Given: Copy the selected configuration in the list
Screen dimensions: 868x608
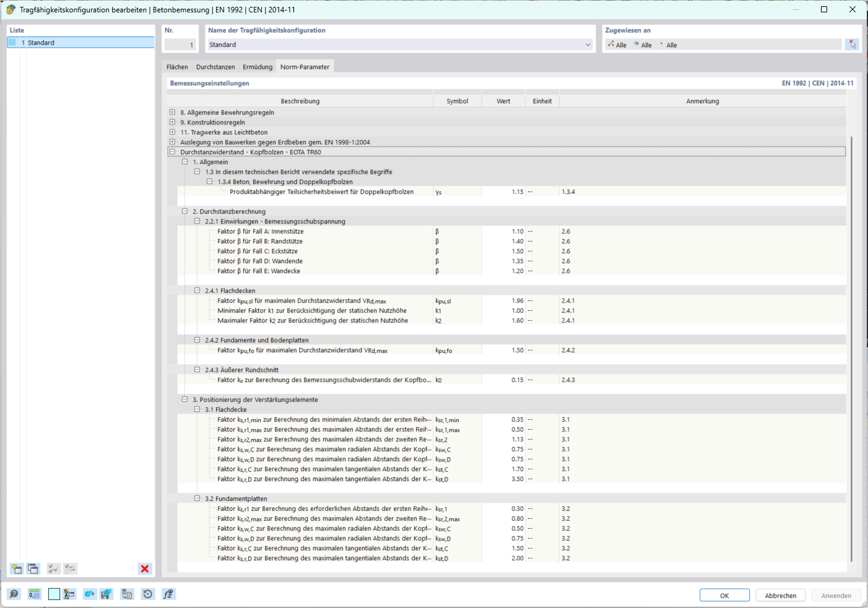Looking at the screenshot, I should (x=33, y=568).
